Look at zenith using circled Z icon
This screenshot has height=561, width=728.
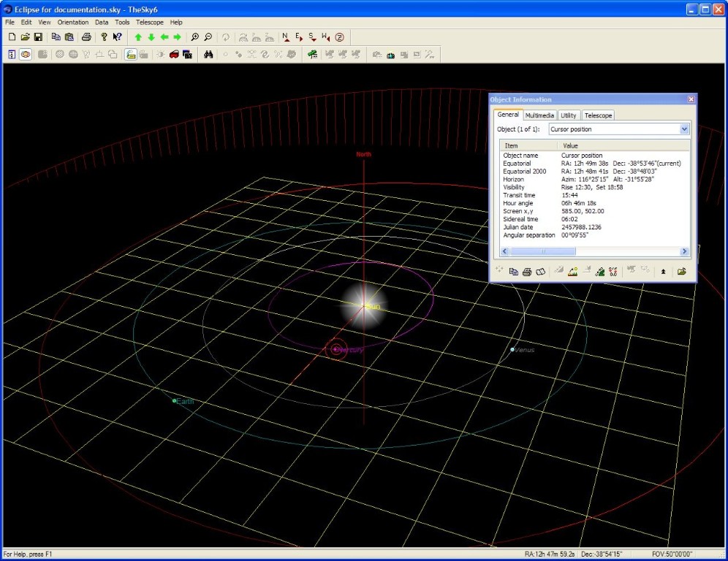[x=339, y=37]
